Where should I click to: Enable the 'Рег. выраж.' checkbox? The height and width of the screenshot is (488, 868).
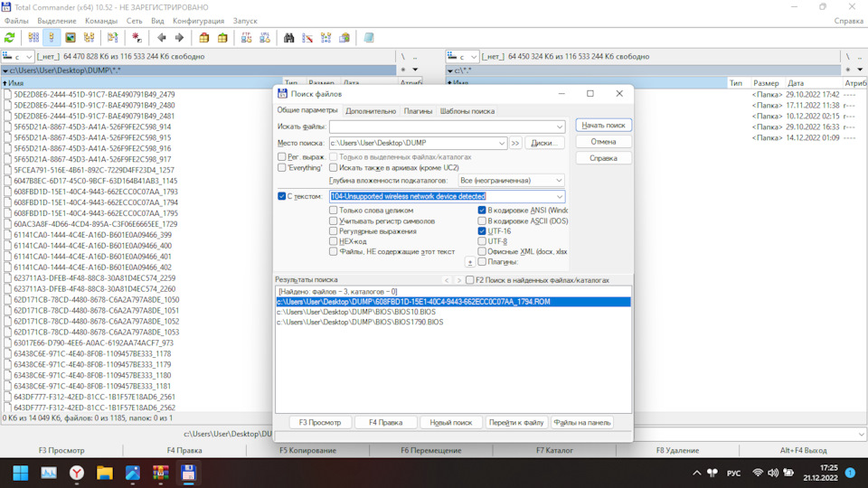(282, 157)
